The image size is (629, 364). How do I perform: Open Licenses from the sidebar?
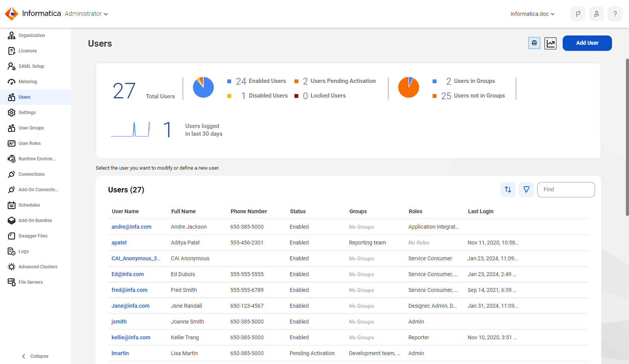pos(28,51)
